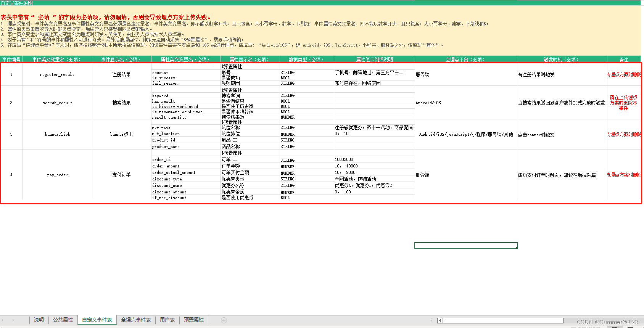Click the fail_reason attribute cell

[186, 83]
